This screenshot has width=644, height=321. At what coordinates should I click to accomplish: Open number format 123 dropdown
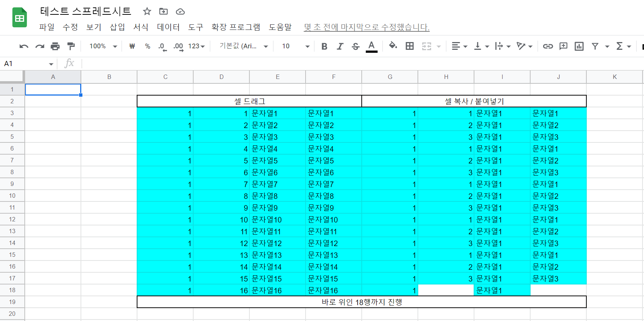pyautogui.click(x=196, y=46)
